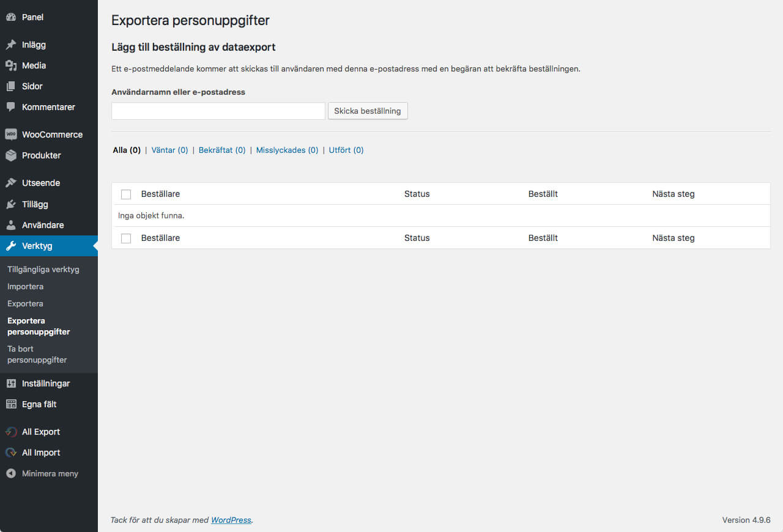Image resolution: width=783 pixels, height=532 pixels.
Task: Check the bottom Beställare select-all checkbox
Action: point(126,238)
